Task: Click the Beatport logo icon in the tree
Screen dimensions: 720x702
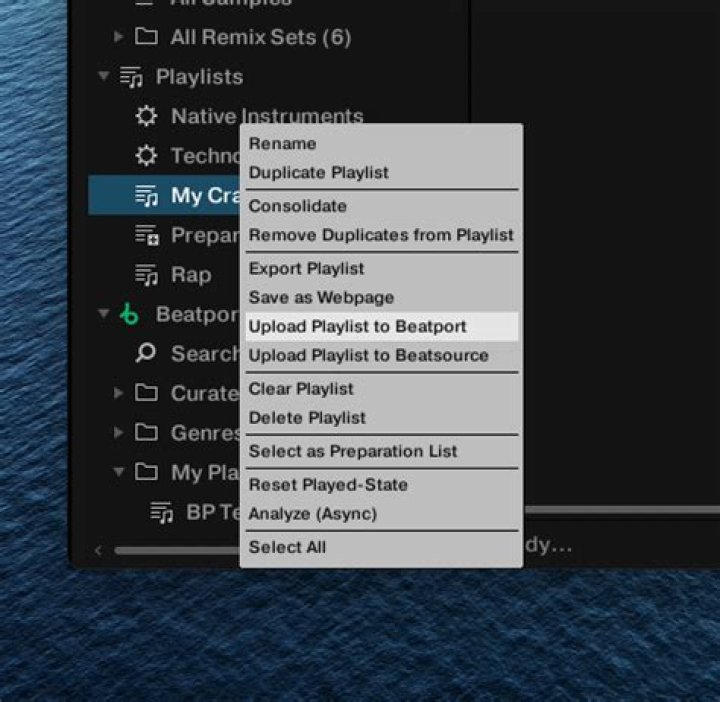Action: (x=129, y=314)
